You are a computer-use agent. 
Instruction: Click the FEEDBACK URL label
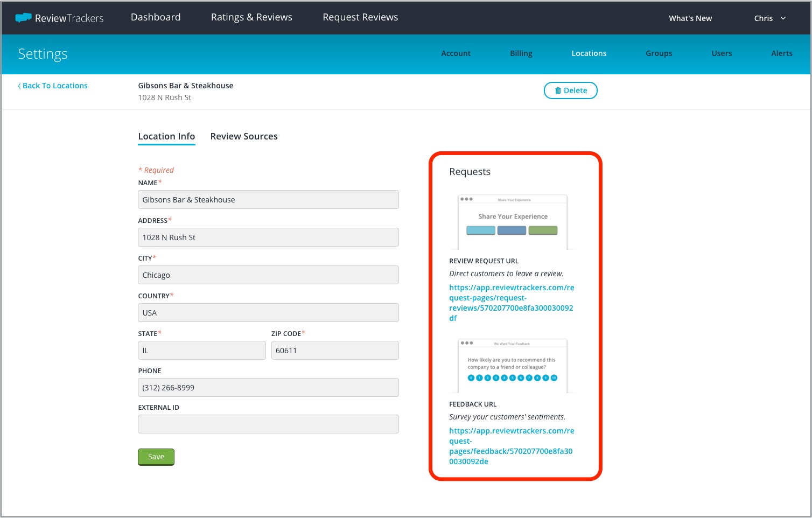coord(473,404)
